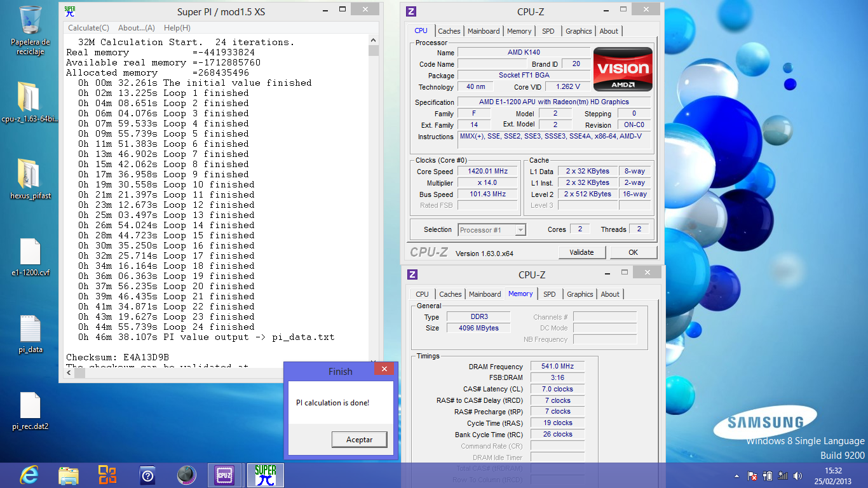Viewport: 868px width, 488px height.
Task: Switch to Caches tab in memory CPU-Z window
Action: coord(451,294)
